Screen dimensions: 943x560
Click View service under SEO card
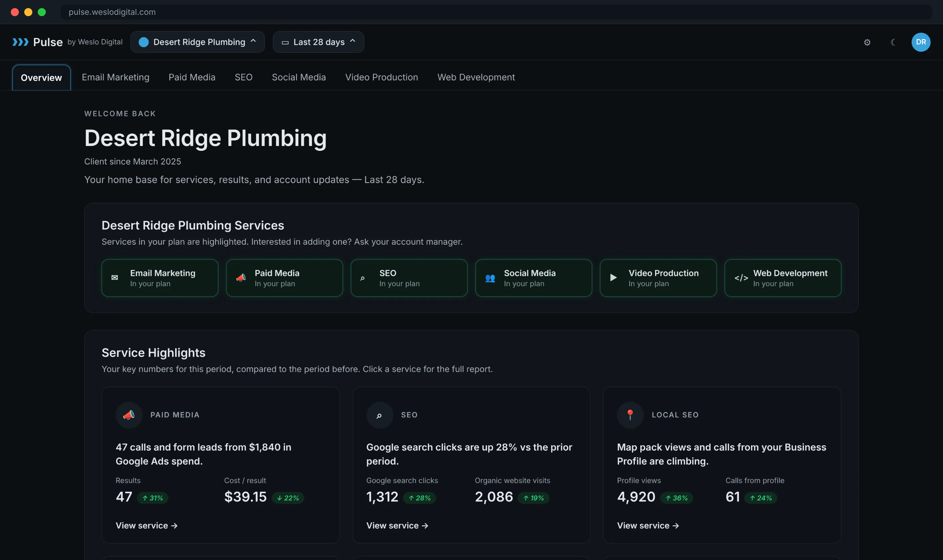pos(397,526)
